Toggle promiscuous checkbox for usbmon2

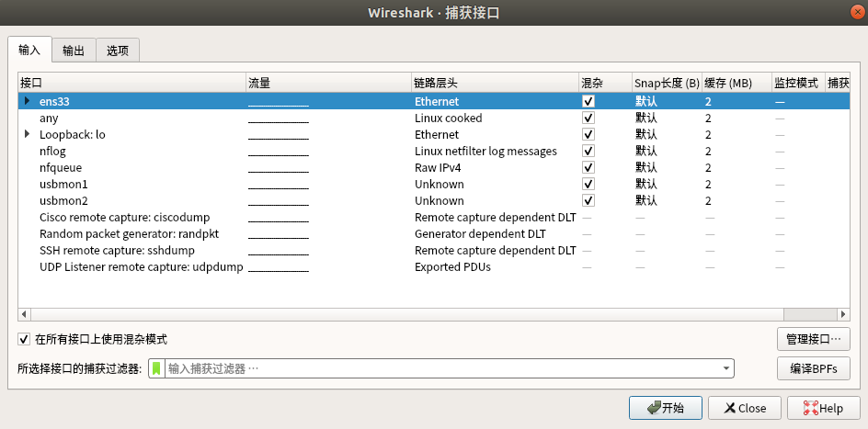point(588,200)
